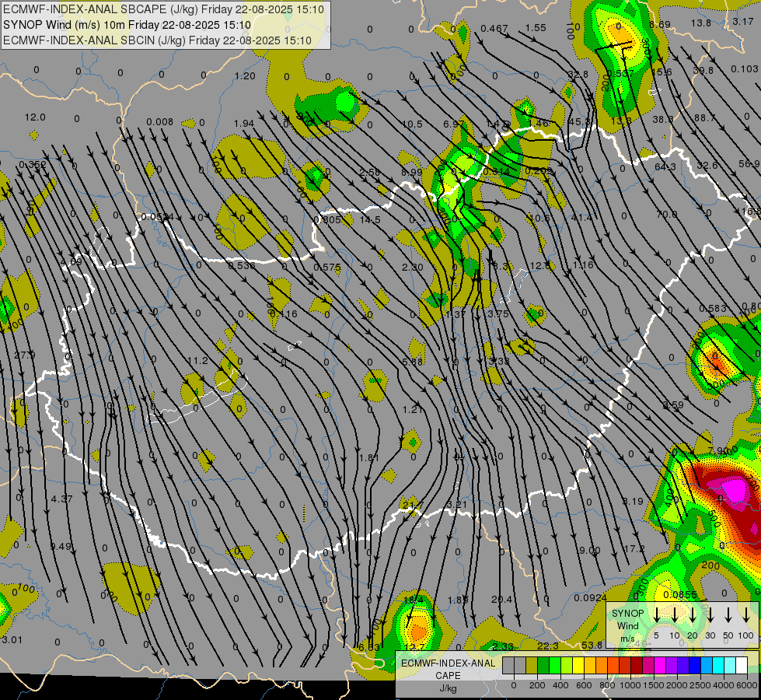Click the grid value '1.81'
This screenshot has width=761, height=700.
pos(369,457)
